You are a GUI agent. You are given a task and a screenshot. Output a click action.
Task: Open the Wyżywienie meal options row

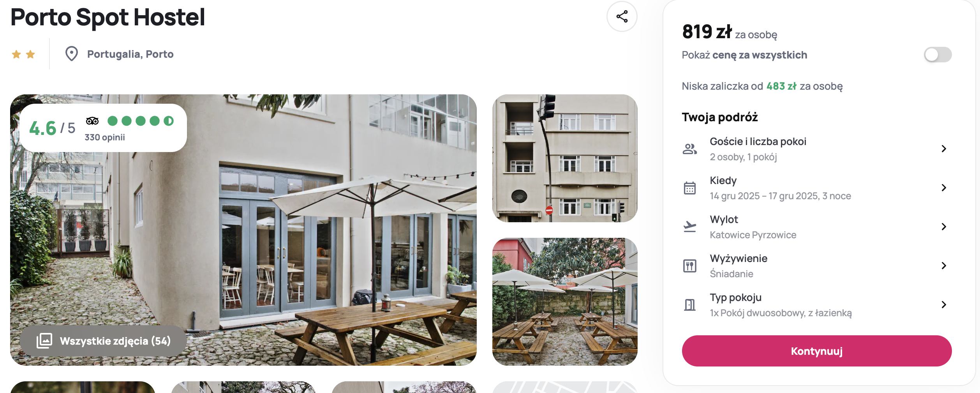(x=817, y=266)
